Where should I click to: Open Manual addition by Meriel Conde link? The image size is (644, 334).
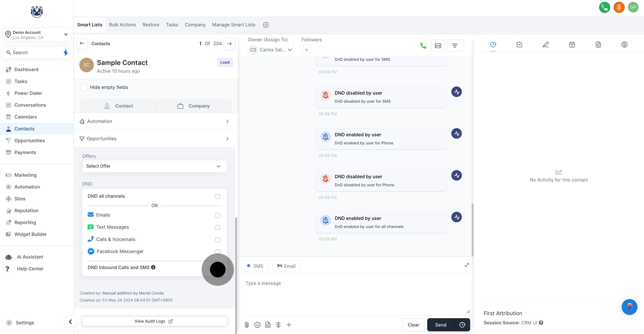coord(133,293)
